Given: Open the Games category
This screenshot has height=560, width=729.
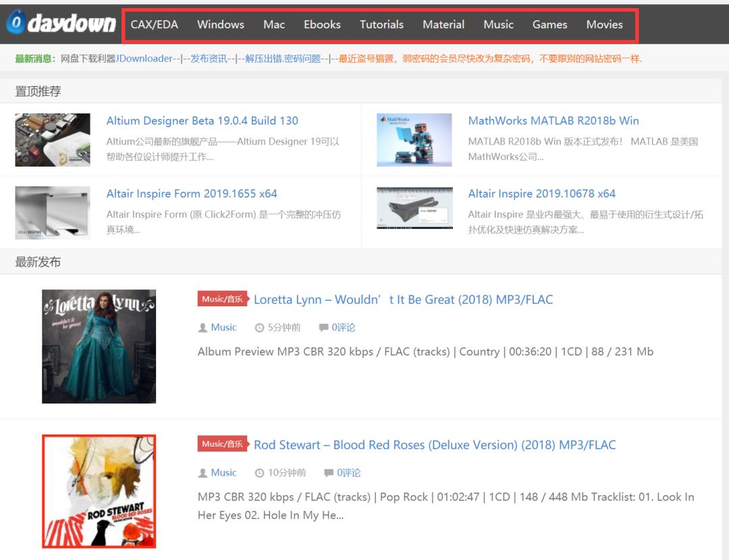Looking at the screenshot, I should 549,25.
